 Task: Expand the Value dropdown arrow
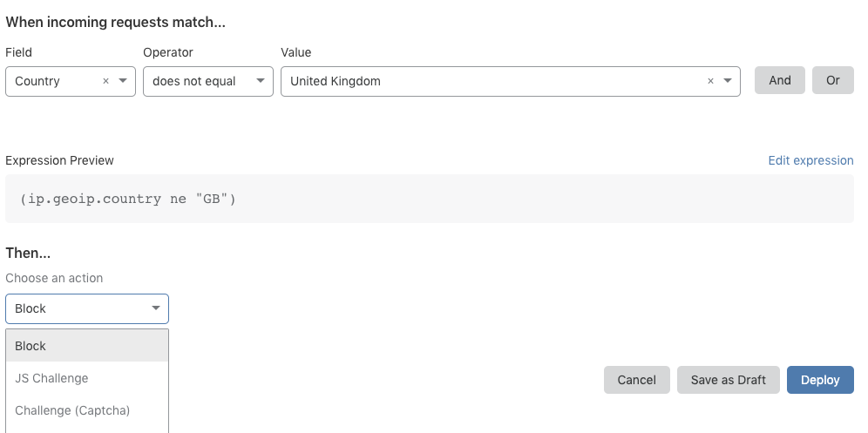click(727, 81)
